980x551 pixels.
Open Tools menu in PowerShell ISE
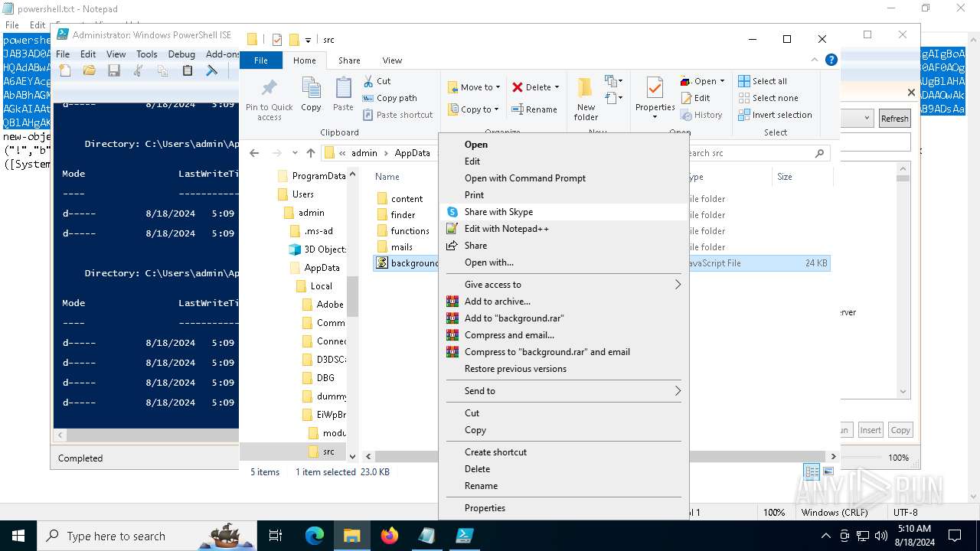pyautogui.click(x=146, y=54)
